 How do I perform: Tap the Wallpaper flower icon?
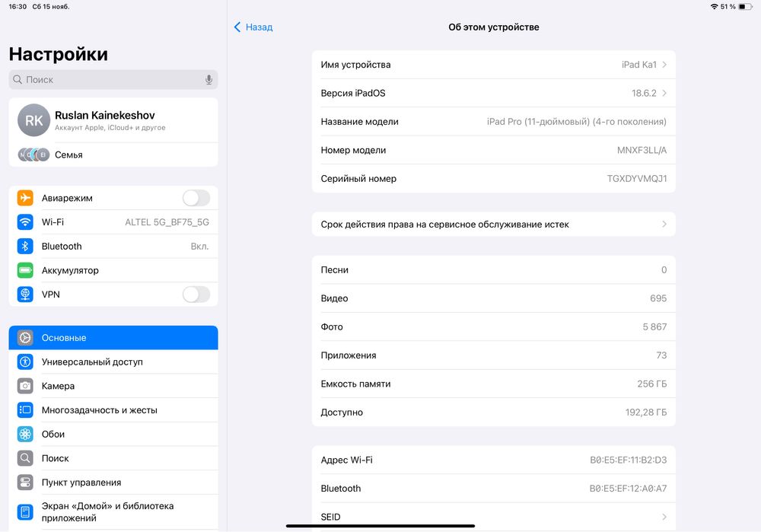pyautogui.click(x=26, y=435)
